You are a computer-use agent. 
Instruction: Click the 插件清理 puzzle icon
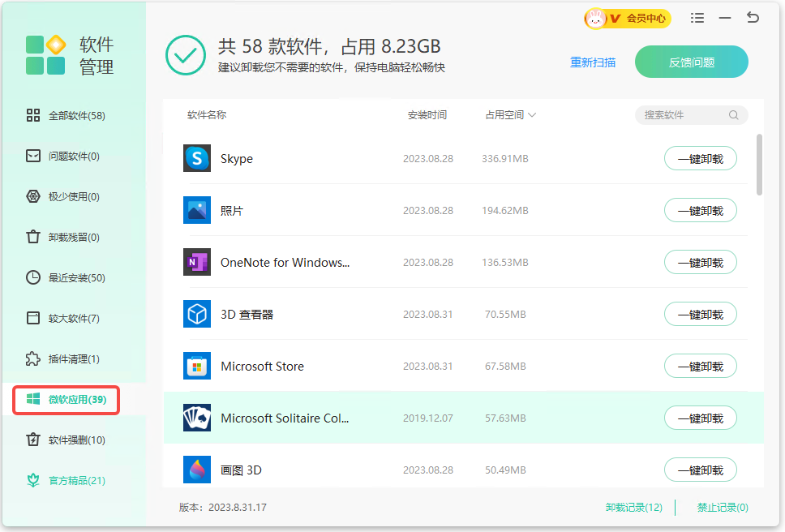pyautogui.click(x=33, y=358)
